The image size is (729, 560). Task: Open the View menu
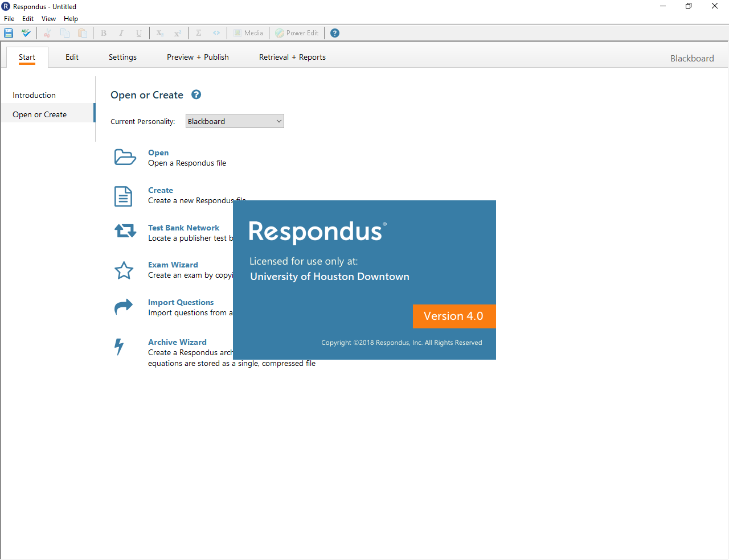pyautogui.click(x=48, y=19)
